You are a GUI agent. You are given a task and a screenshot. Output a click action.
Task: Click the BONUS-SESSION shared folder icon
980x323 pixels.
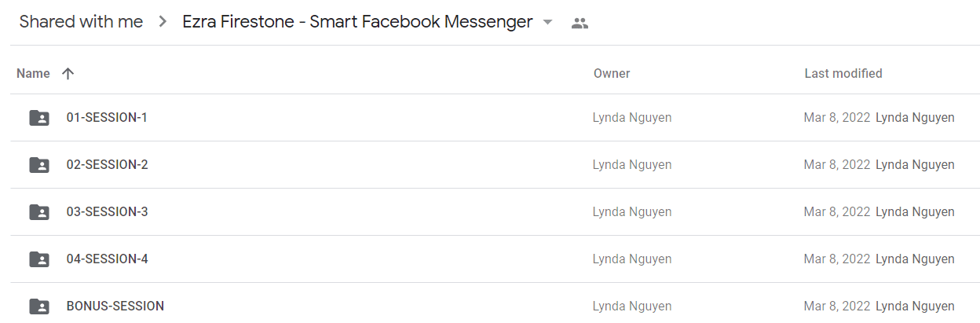(39, 306)
